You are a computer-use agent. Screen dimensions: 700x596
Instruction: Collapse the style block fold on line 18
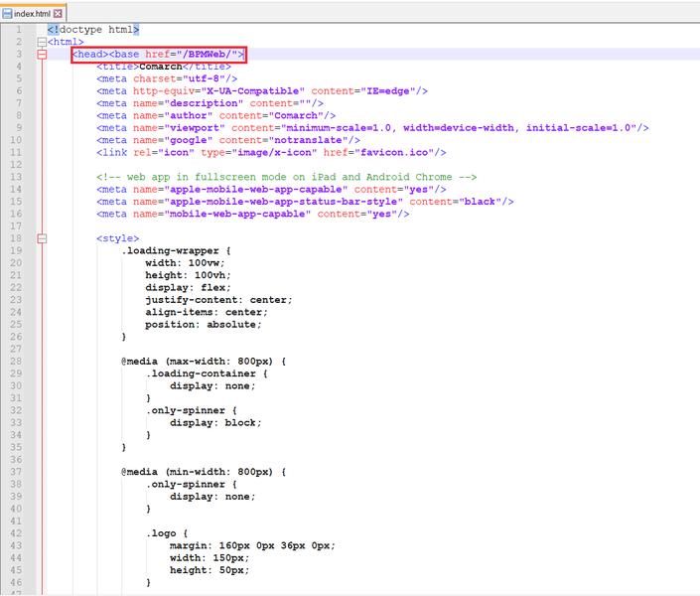pyautogui.click(x=42, y=238)
